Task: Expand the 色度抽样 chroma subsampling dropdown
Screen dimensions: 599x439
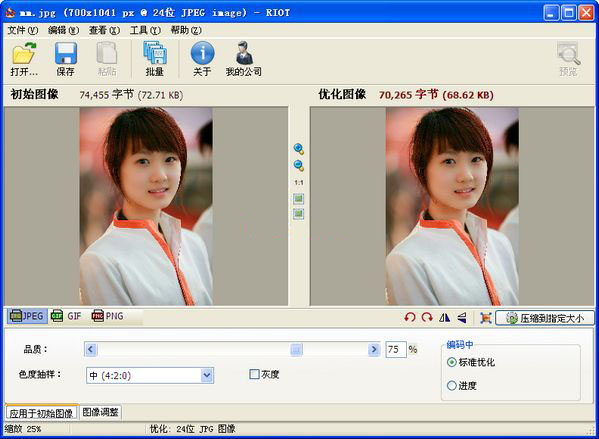Action: click(x=207, y=375)
